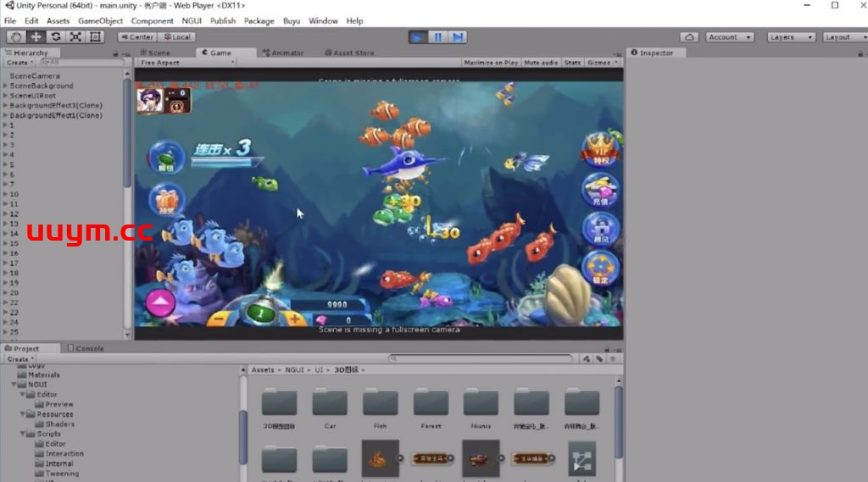Select the Move tool in the toolbar
Viewport: 868px width, 482px height.
36,36
